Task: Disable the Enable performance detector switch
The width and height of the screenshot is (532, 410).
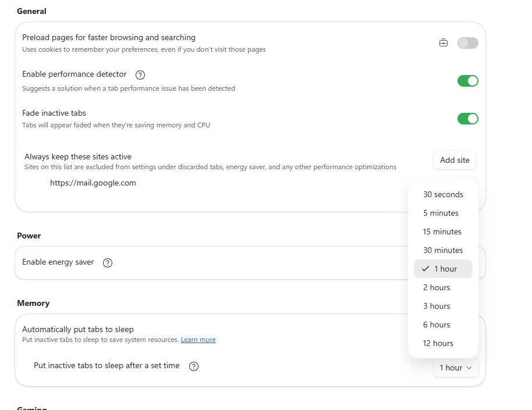Action: [x=468, y=81]
